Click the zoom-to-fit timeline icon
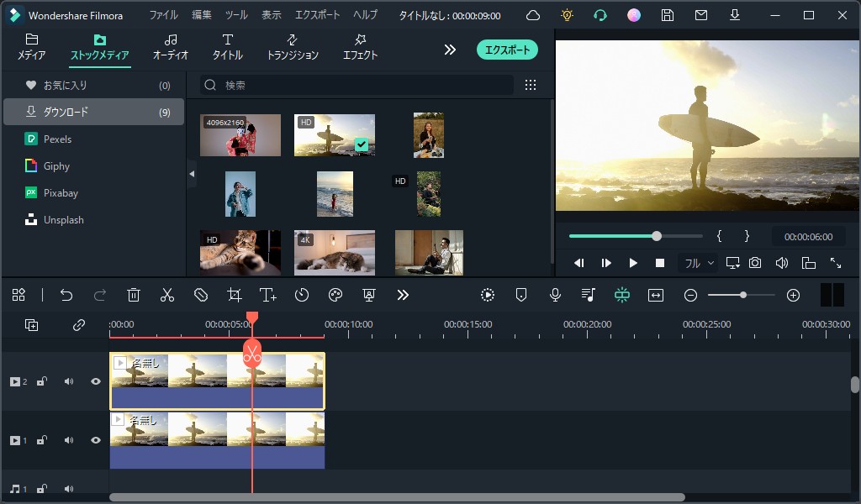861x504 pixels. [656, 295]
